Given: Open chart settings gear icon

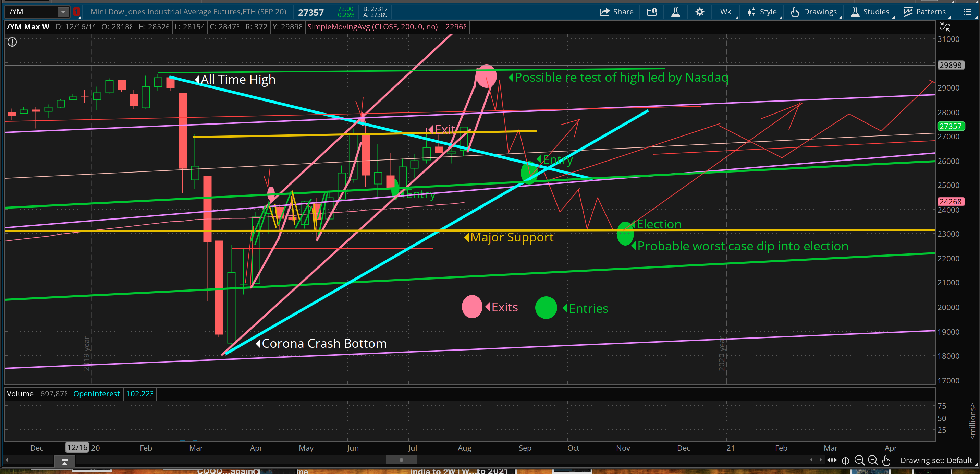Looking at the screenshot, I should tap(699, 12).
